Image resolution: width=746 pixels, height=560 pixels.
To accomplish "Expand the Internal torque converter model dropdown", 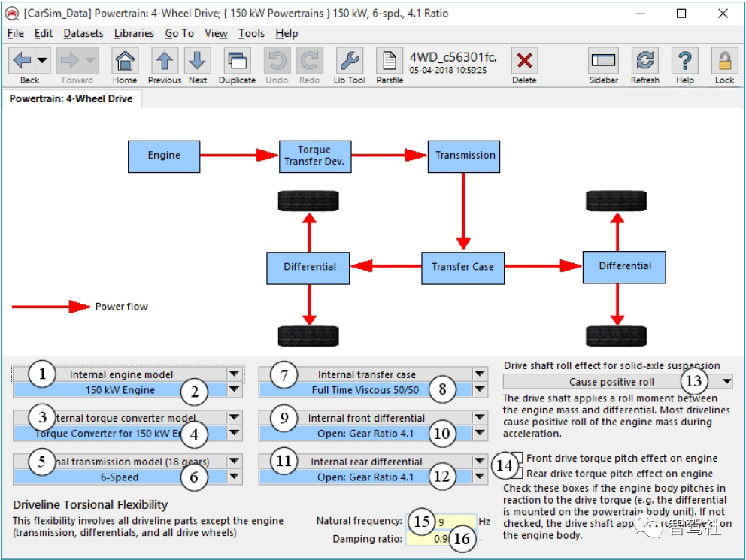I will (235, 417).
